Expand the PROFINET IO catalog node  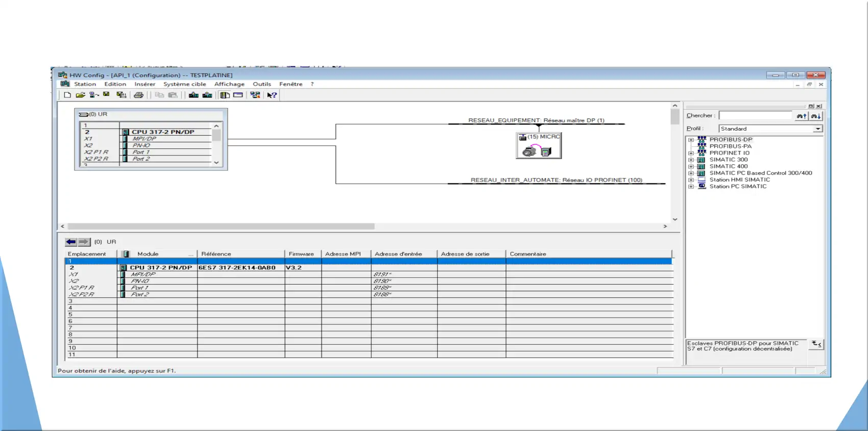[691, 153]
